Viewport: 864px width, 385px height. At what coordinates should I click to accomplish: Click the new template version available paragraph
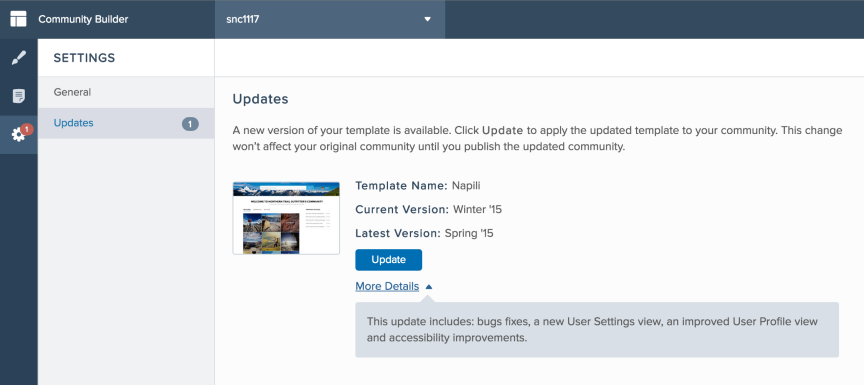click(537, 139)
